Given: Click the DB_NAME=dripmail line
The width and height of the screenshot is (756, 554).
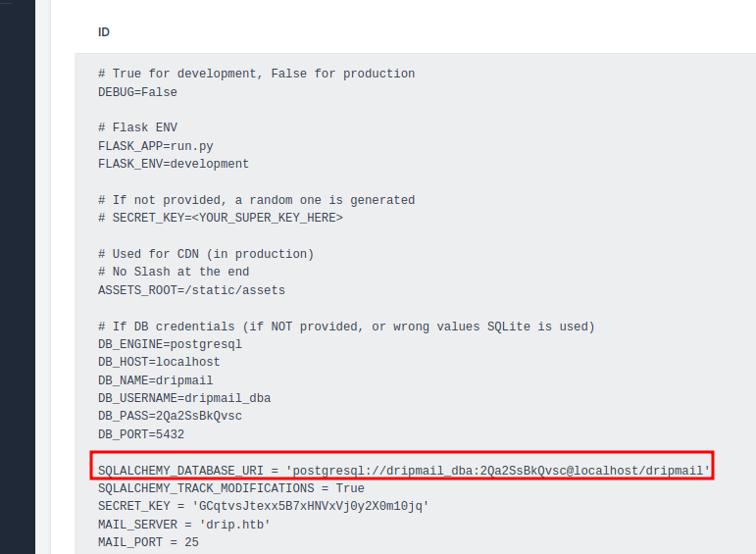Looking at the screenshot, I should [x=155, y=380].
